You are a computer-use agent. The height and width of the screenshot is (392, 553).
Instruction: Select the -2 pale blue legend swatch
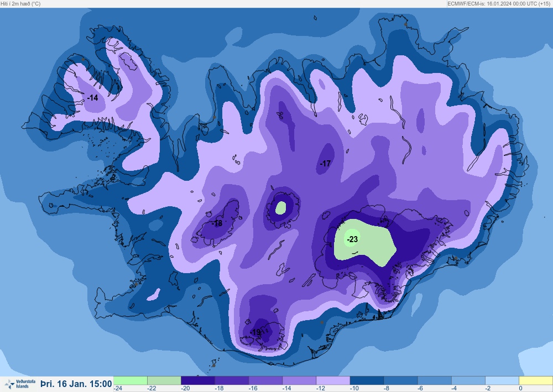[503, 380]
